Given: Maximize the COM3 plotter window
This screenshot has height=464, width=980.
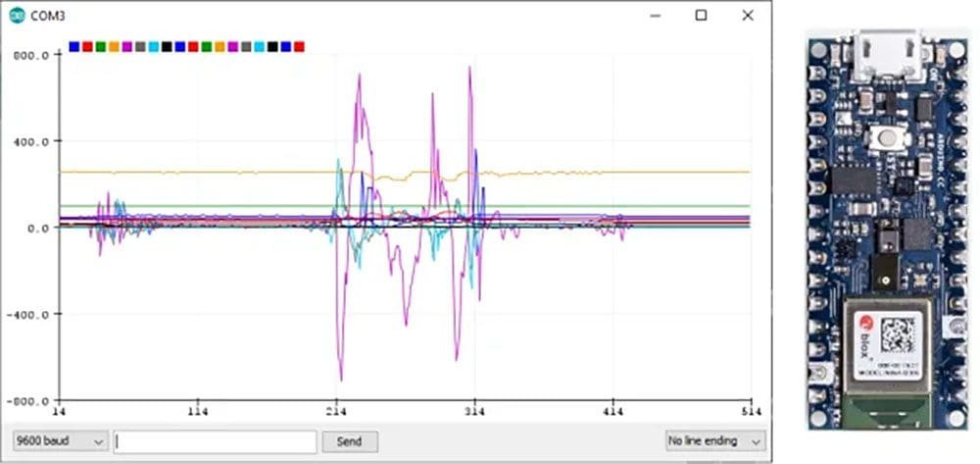Looking at the screenshot, I should (701, 16).
